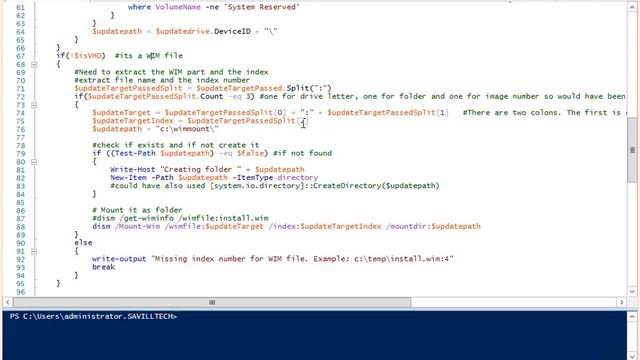Click the script pane vertical scrollbar thumb

pos(632,150)
